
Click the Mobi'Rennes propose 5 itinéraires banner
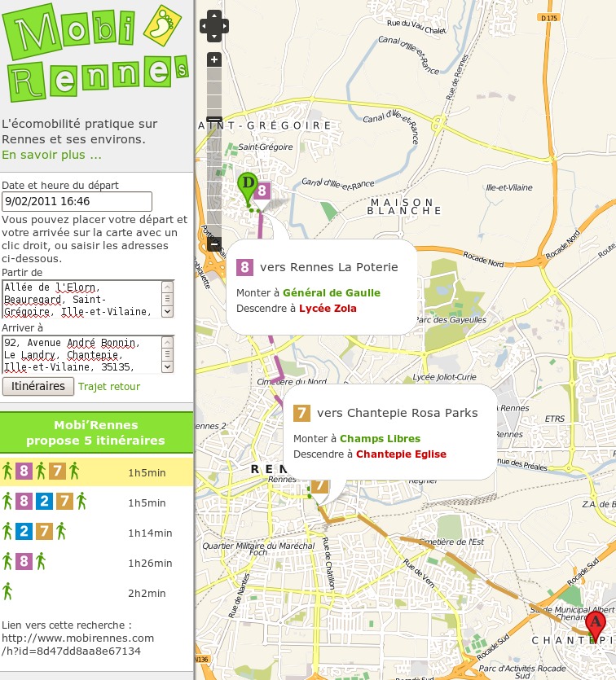click(96, 432)
